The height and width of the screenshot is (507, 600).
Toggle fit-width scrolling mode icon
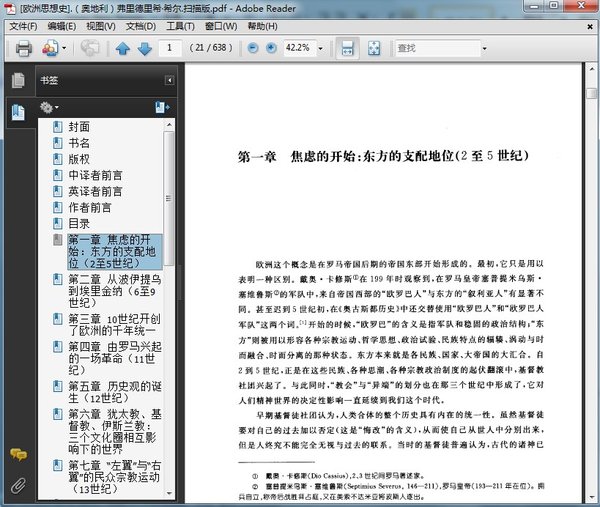click(x=347, y=48)
